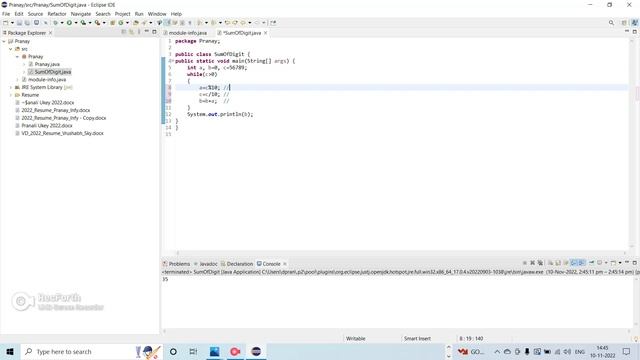
Task: Open dropdown arrow next to Debug icon
Action: click(x=62, y=23)
